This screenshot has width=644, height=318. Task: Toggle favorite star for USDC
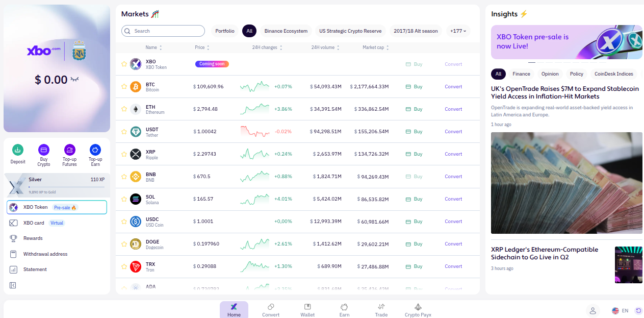pyautogui.click(x=124, y=222)
